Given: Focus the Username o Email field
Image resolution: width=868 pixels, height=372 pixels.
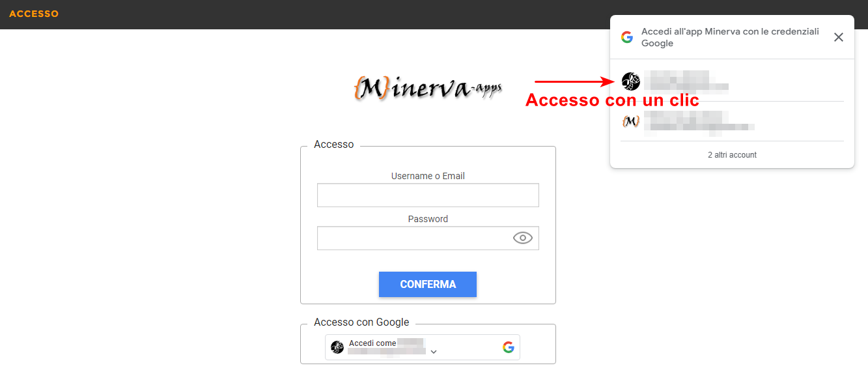Looking at the screenshot, I should click(428, 195).
